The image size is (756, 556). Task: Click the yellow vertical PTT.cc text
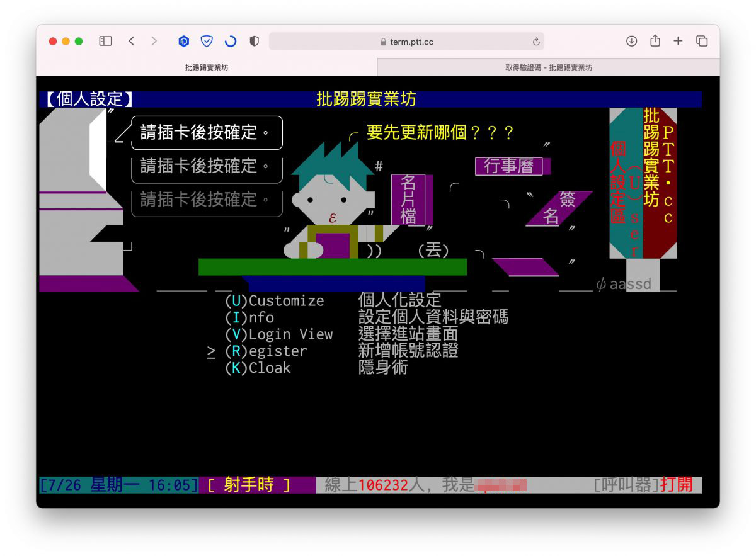[x=668, y=174]
